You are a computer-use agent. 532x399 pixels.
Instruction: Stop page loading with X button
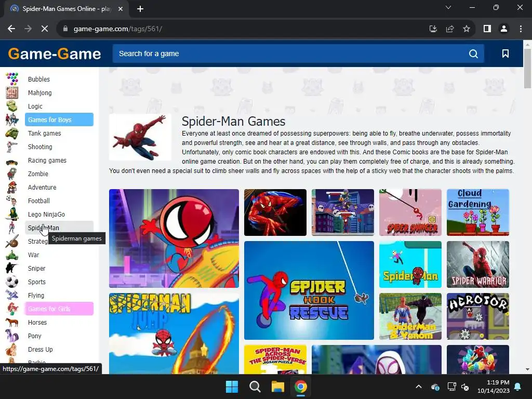coord(45,29)
